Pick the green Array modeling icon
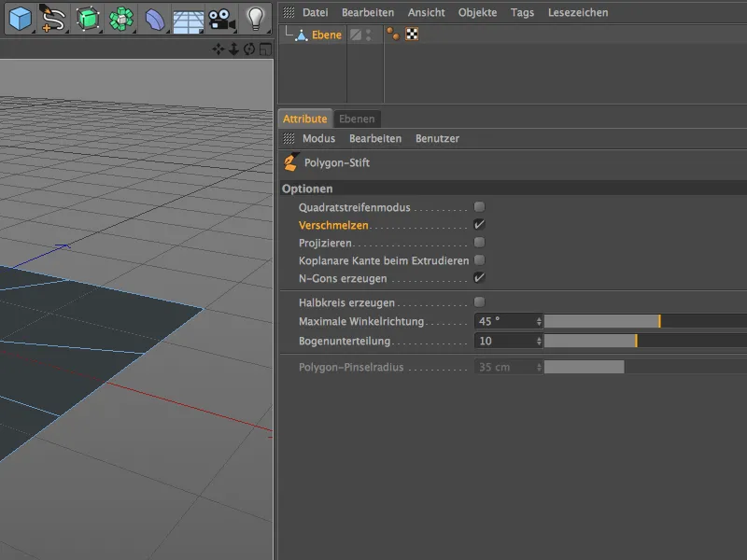747x560 pixels. [121, 19]
